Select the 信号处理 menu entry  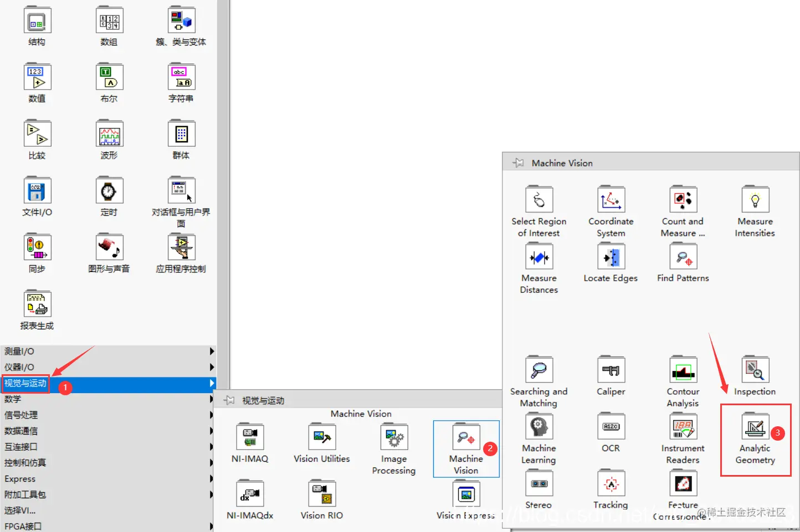pos(108,415)
